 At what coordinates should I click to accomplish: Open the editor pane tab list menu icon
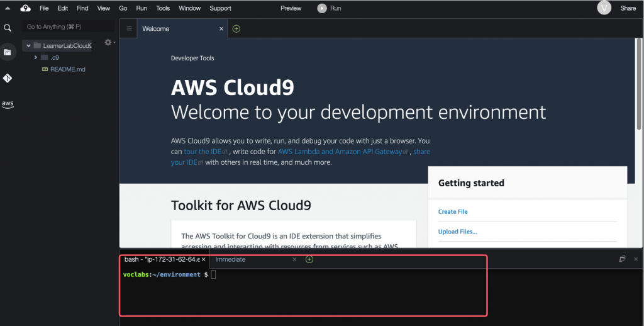click(x=129, y=29)
